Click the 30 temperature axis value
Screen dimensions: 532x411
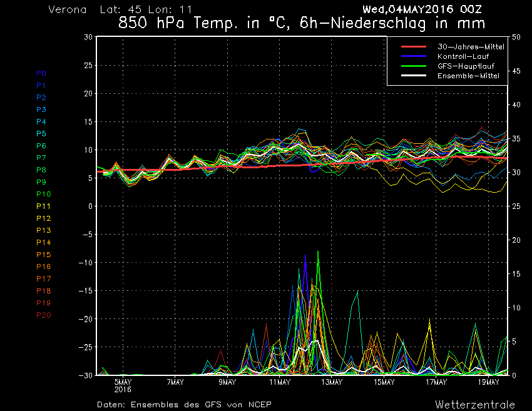coord(88,38)
